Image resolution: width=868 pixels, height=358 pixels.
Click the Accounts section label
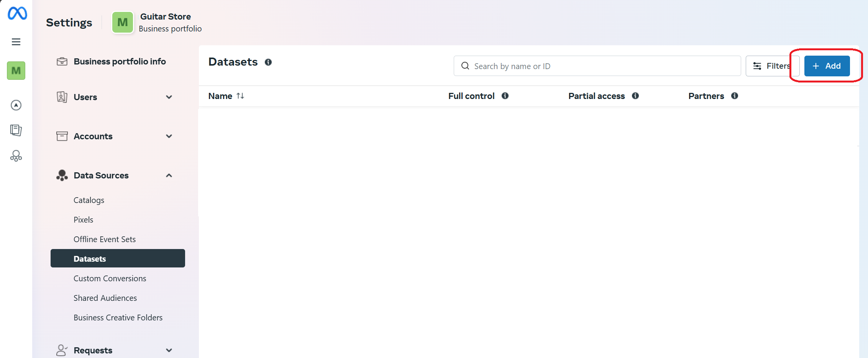(93, 136)
